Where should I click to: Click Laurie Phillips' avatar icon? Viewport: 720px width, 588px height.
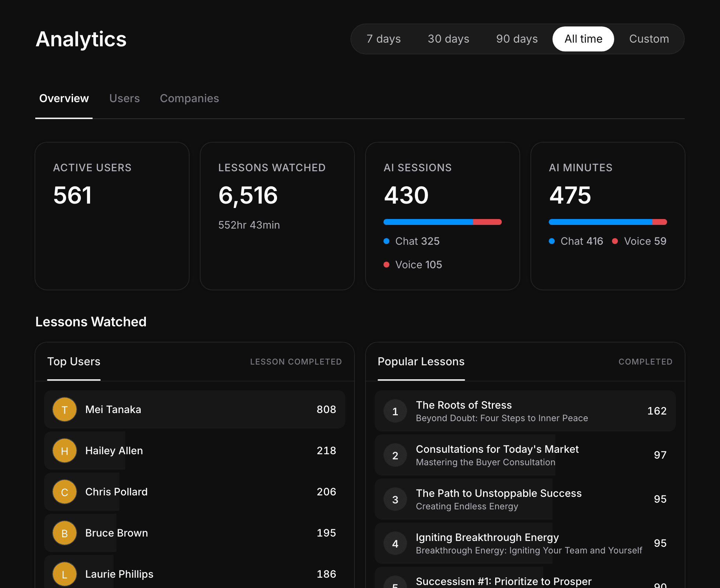pos(65,574)
